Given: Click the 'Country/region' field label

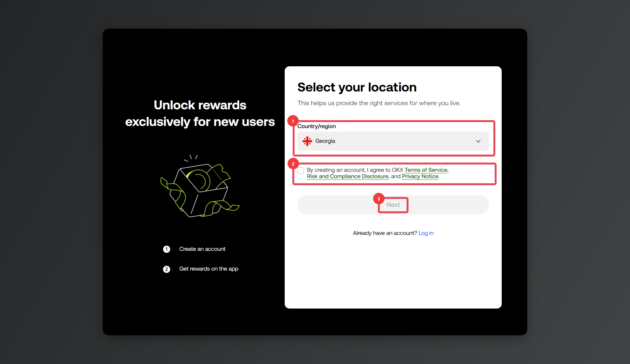Looking at the screenshot, I should [x=317, y=126].
